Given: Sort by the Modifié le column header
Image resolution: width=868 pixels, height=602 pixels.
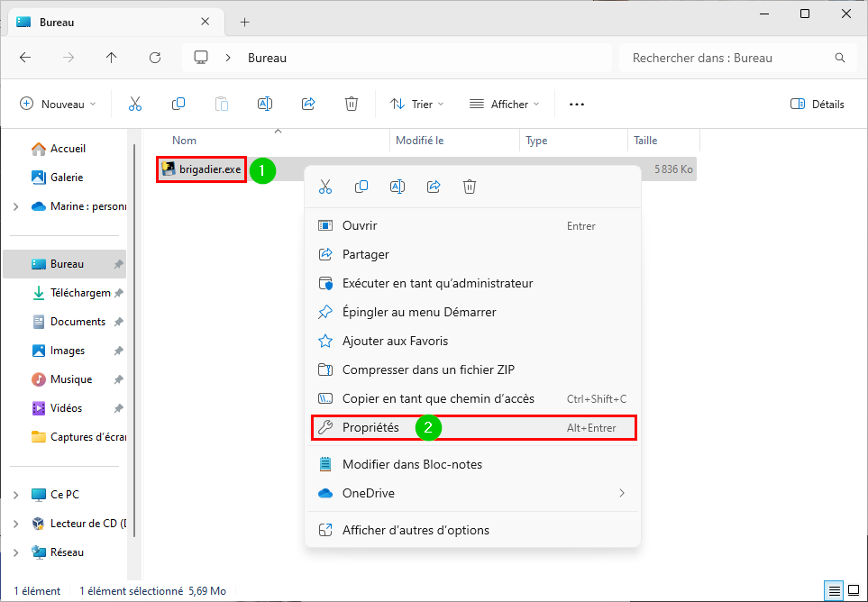Looking at the screenshot, I should tap(454, 141).
